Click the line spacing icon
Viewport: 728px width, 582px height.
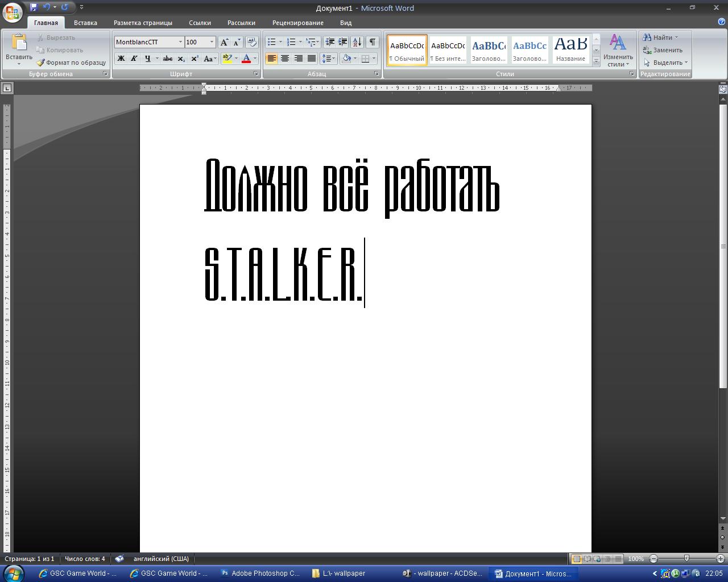pos(326,59)
